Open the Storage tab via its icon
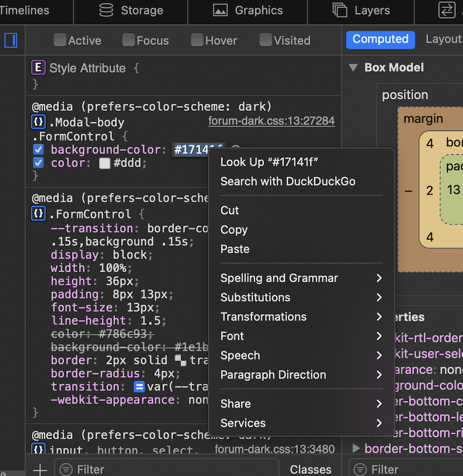This screenshot has height=476, width=463. [106, 10]
